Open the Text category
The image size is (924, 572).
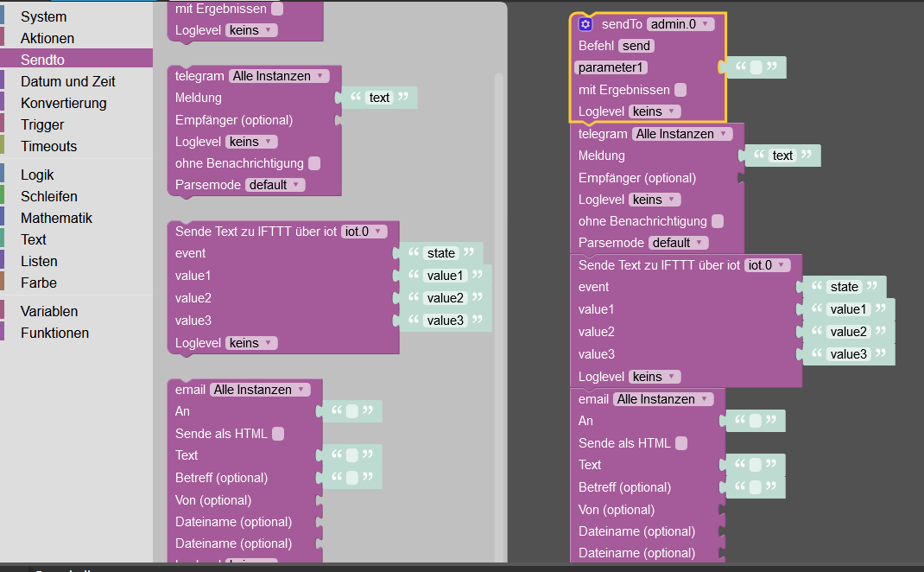tap(34, 239)
